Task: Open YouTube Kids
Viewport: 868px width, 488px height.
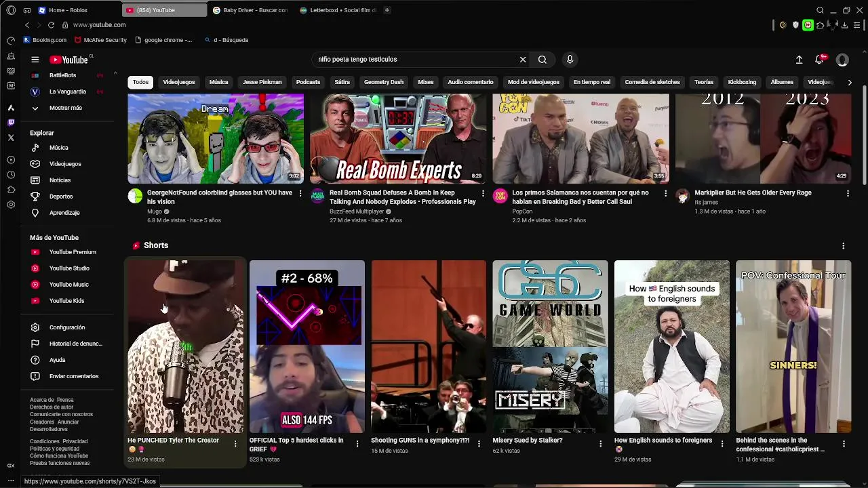Action: tap(66, 301)
